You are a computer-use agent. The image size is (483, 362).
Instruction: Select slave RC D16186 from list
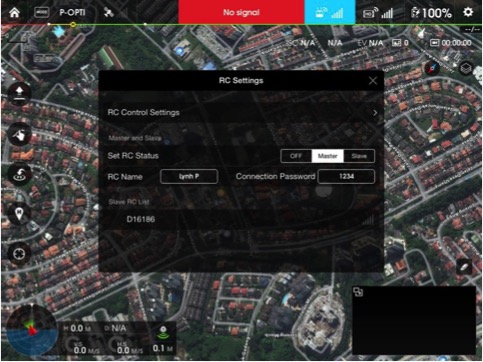241,219
